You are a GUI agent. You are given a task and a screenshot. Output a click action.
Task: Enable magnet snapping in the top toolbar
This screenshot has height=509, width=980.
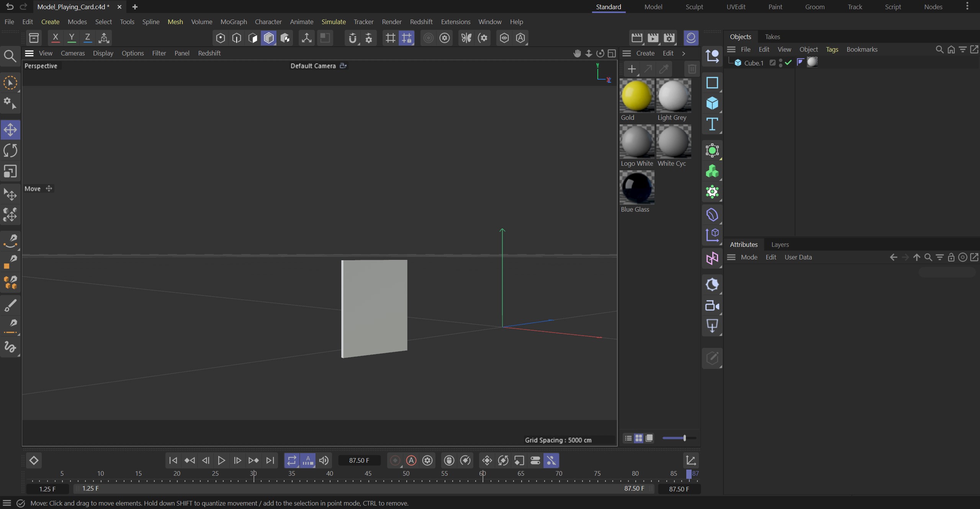click(x=353, y=38)
